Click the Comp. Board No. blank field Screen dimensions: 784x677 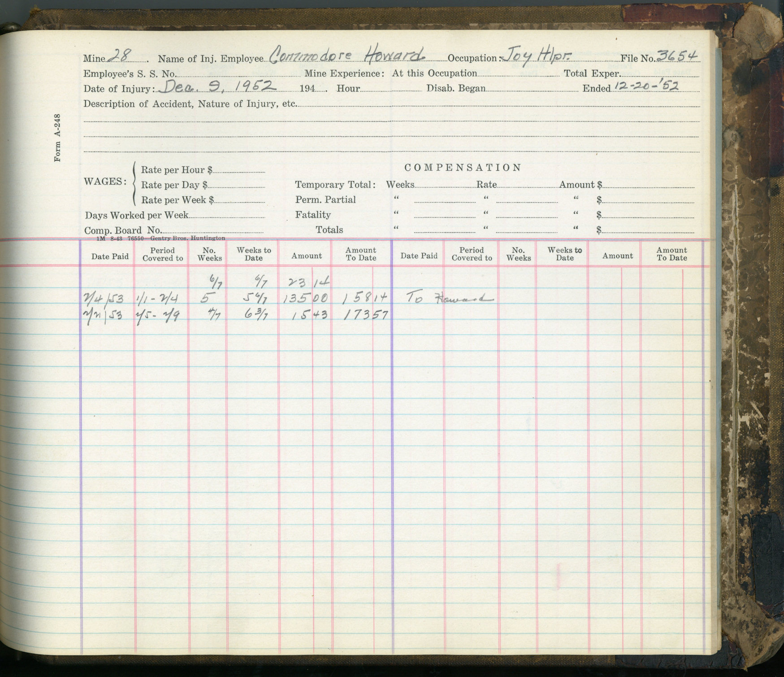click(x=212, y=230)
